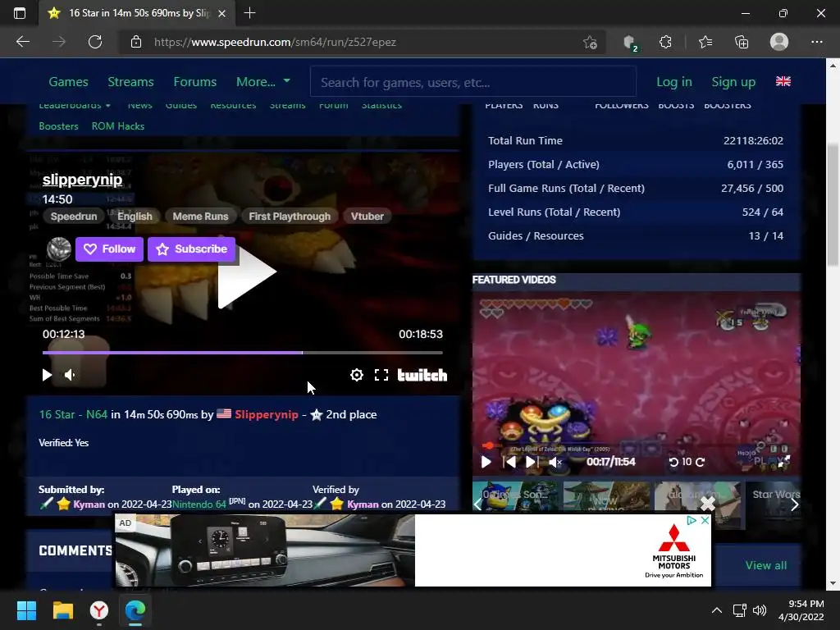Open Collections icon
The width and height of the screenshot is (840, 630).
(x=742, y=42)
